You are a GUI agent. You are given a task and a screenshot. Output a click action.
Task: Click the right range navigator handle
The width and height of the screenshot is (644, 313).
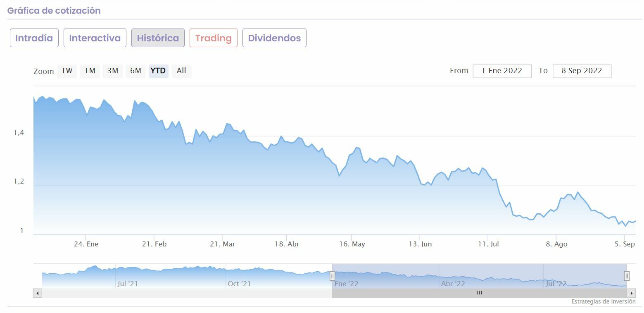point(627,276)
